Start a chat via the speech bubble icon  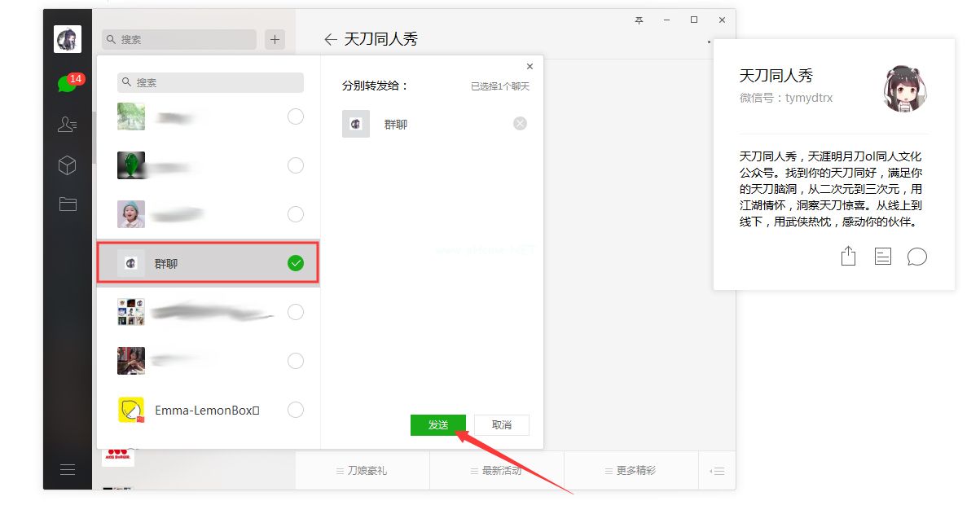coord(917,256)
